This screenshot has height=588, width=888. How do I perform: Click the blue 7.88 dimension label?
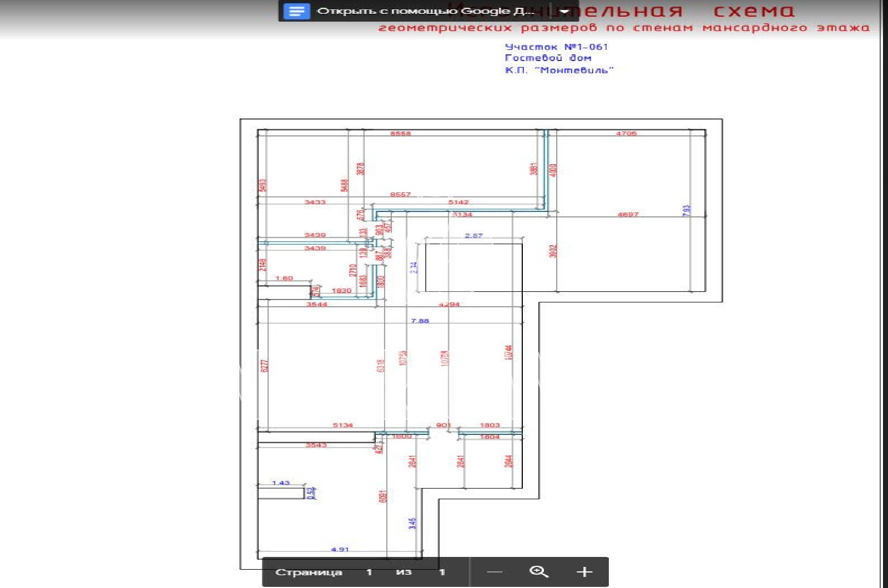[x=420, y=321]
